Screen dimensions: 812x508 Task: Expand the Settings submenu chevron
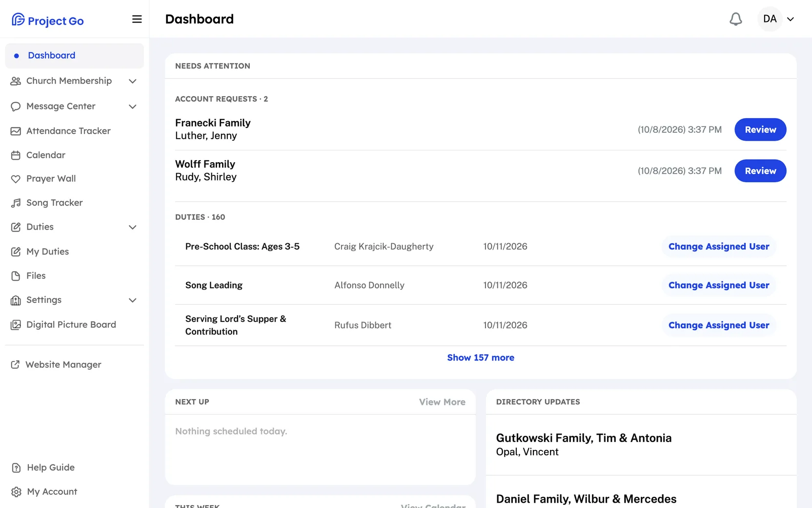pos(132,300)
